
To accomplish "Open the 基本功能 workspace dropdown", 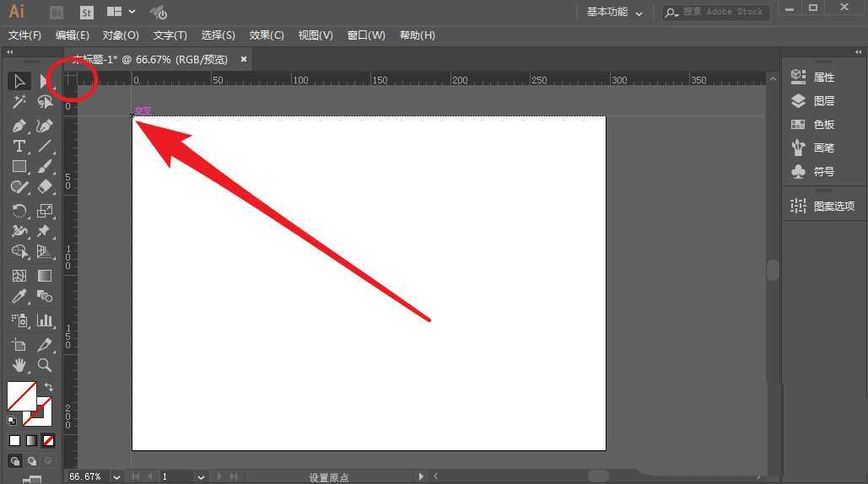I will pos(614,13).
